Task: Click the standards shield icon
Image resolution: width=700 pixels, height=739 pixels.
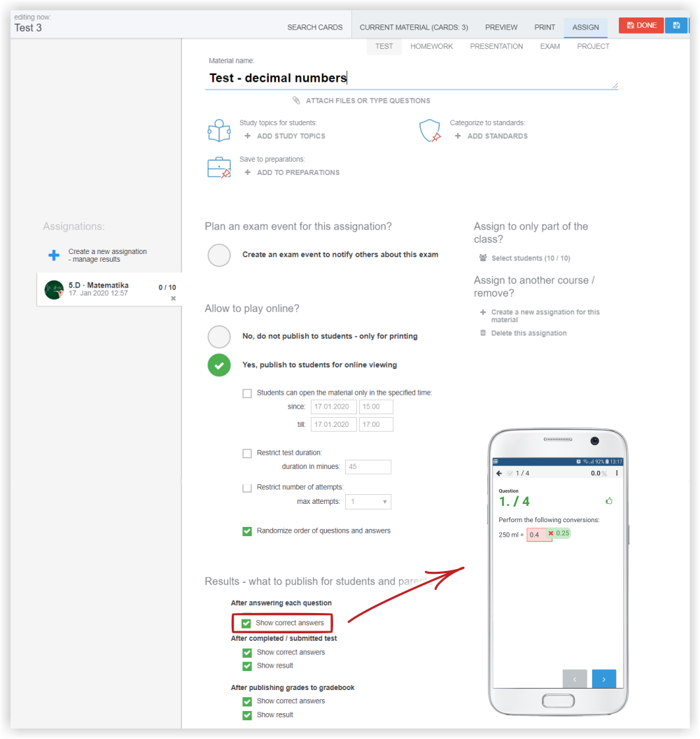Action: click(x=430, y=131)
